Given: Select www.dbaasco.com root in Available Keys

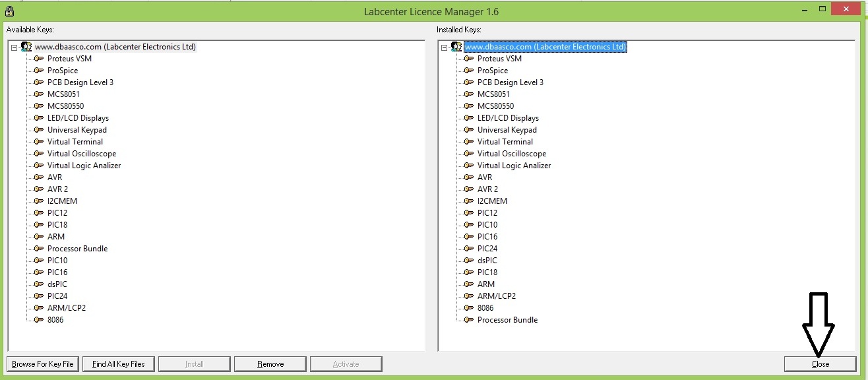Looking at the screenshot, I should 115,47.
